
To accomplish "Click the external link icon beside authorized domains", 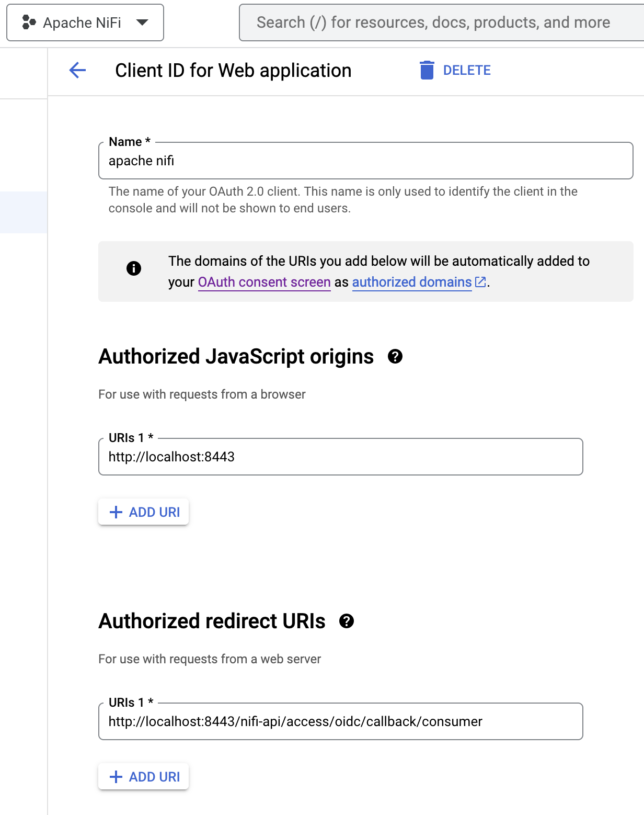I will 481,282.
